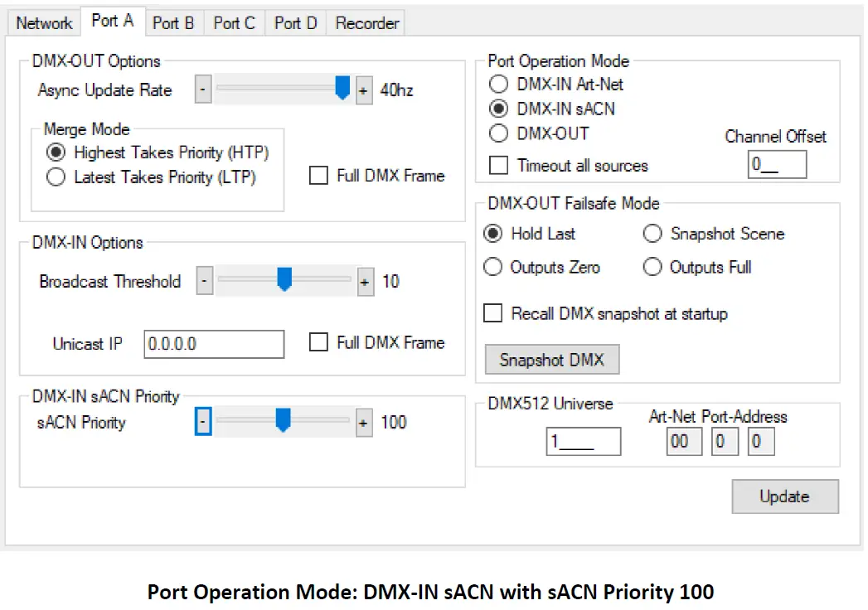Screen dimensions: 868x610
Task: Select Latest Takes Priority (LTP) merge mode
Action: coord(56,176)
